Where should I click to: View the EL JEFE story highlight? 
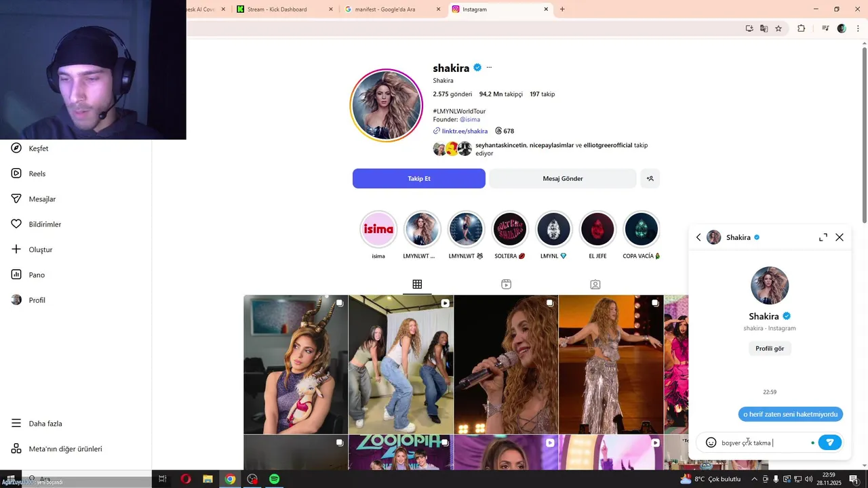point(597,230)
